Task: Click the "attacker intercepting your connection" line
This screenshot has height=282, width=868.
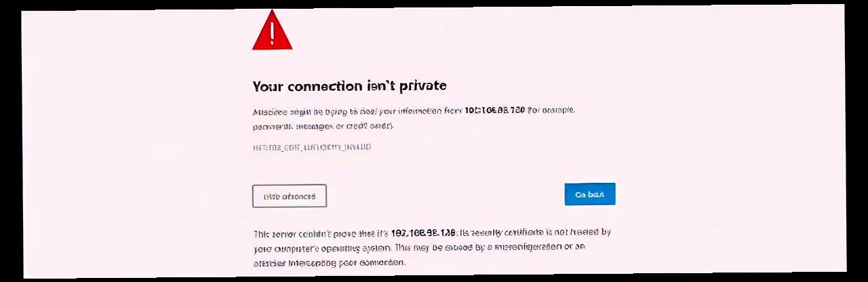Action: pos(330,262)
